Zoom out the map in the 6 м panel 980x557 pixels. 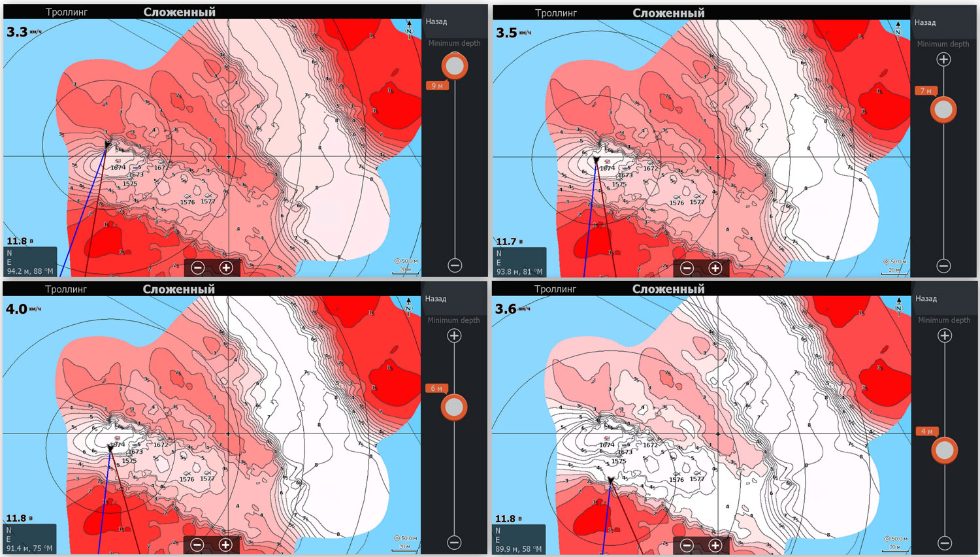tap(197, 545)
